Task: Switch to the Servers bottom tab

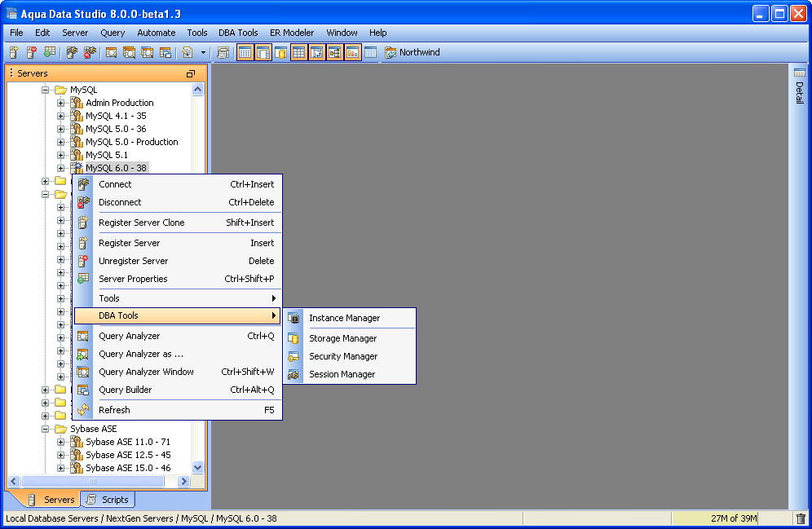Action: [51, 500]
